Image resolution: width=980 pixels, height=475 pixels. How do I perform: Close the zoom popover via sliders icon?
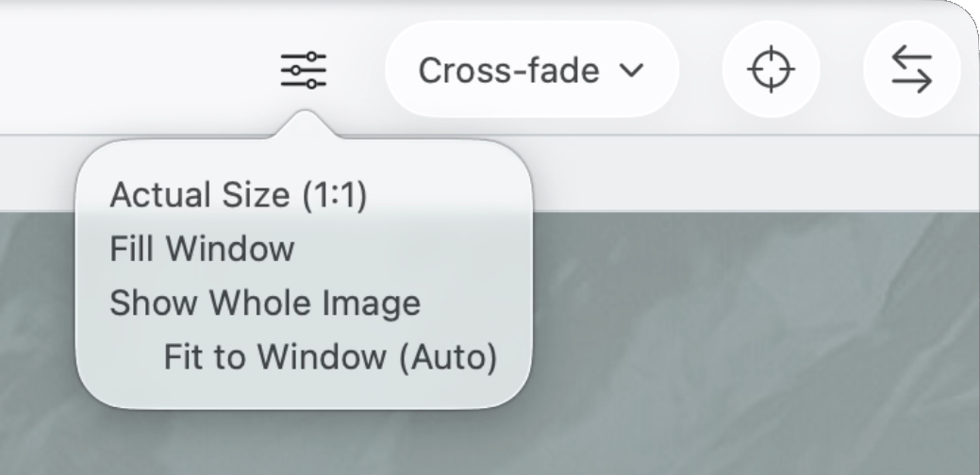(304, 71)
